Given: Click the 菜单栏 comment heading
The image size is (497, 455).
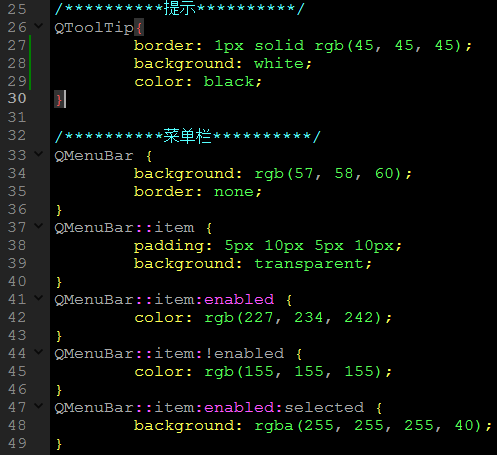Looking at the screenshot, I should tap(187, 136).
